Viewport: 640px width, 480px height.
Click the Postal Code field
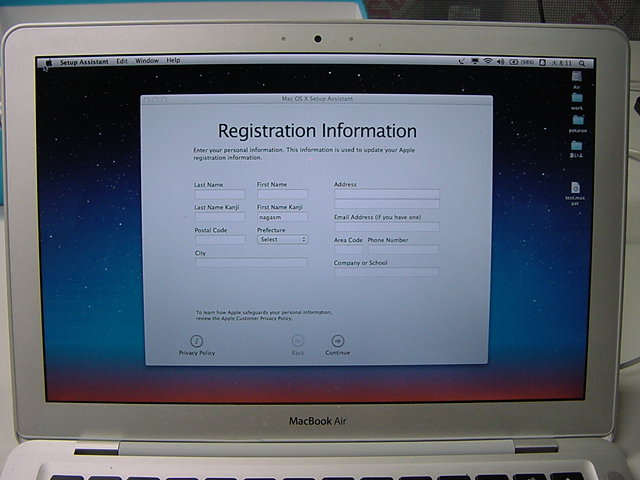220,240
